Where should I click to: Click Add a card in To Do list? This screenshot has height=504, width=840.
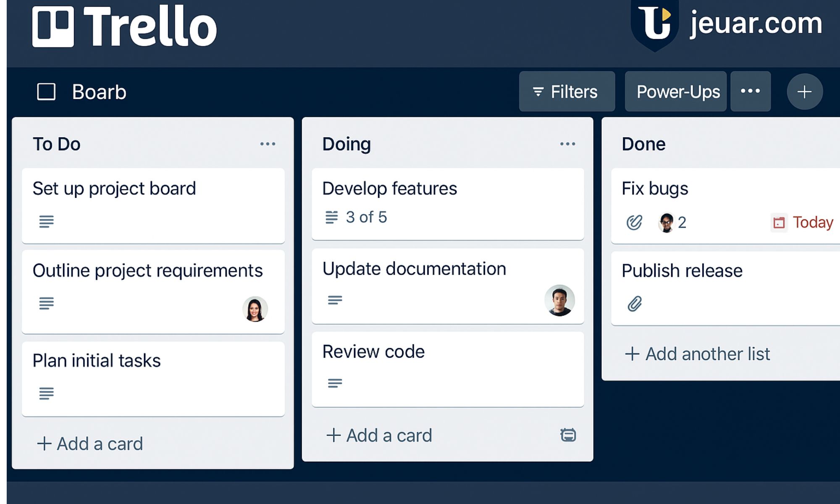pos(90,444)
